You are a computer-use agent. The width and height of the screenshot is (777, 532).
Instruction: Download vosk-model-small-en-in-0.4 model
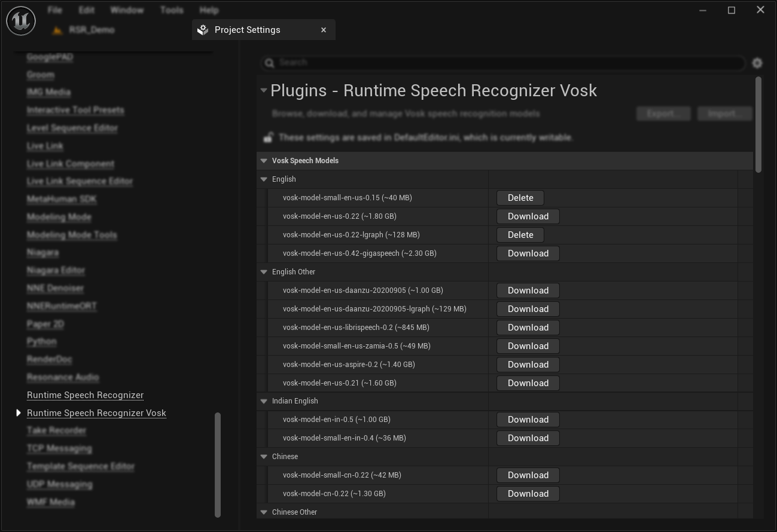[x=528, y=438]
